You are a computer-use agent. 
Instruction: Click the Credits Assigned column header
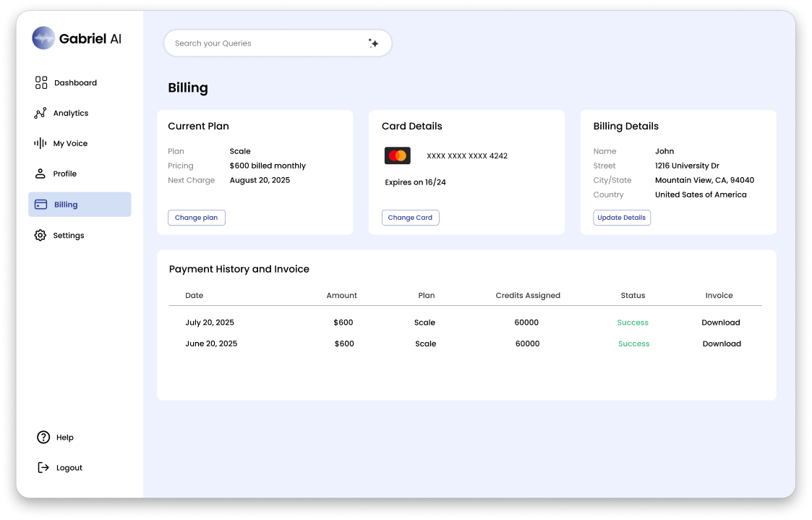tap(528, 295)
